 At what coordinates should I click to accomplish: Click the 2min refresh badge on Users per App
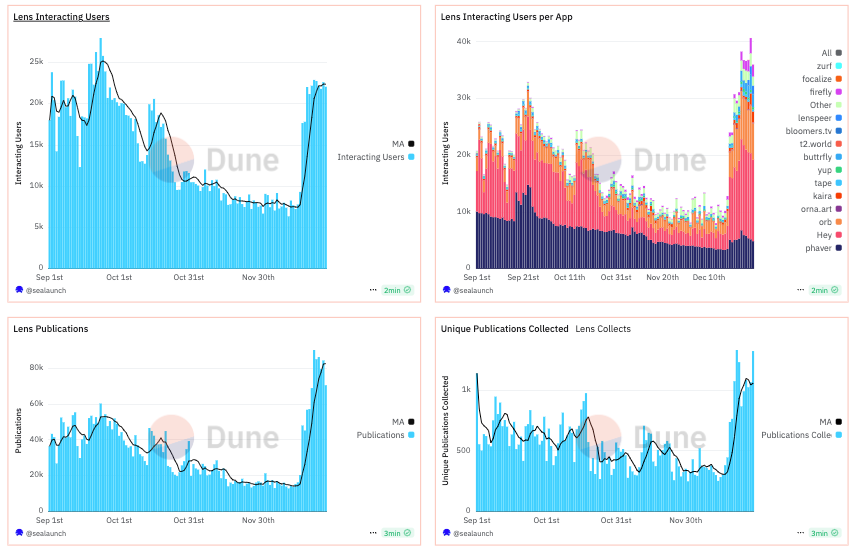click(820, 290)
